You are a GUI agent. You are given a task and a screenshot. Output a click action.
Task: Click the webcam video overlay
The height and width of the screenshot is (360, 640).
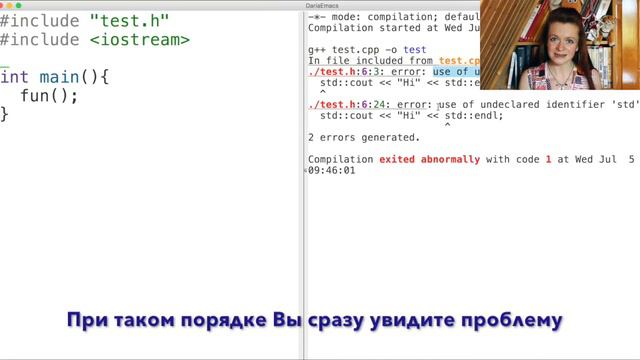[x=560, y=45]
